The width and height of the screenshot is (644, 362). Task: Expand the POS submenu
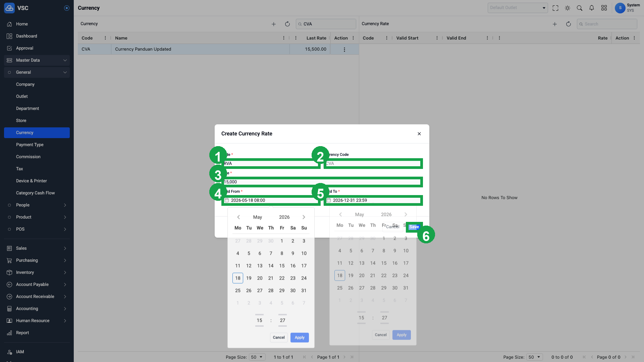(37, 229)
